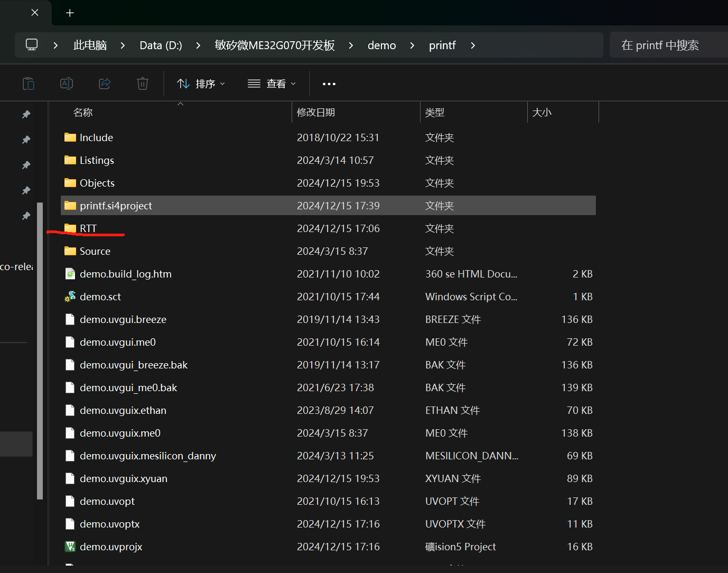Select the file demo.uvgui_me0.bak
728x573 pixels.
click(128, 387)
